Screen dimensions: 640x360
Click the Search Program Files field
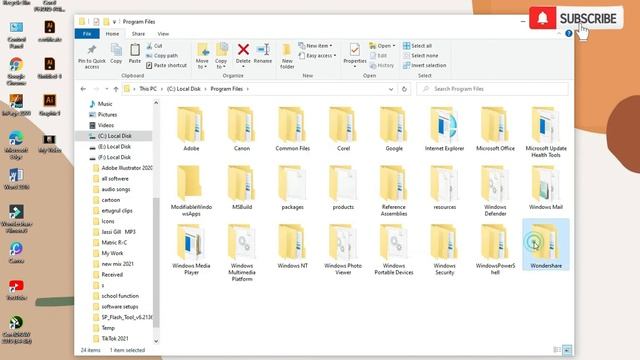(492, 89)
